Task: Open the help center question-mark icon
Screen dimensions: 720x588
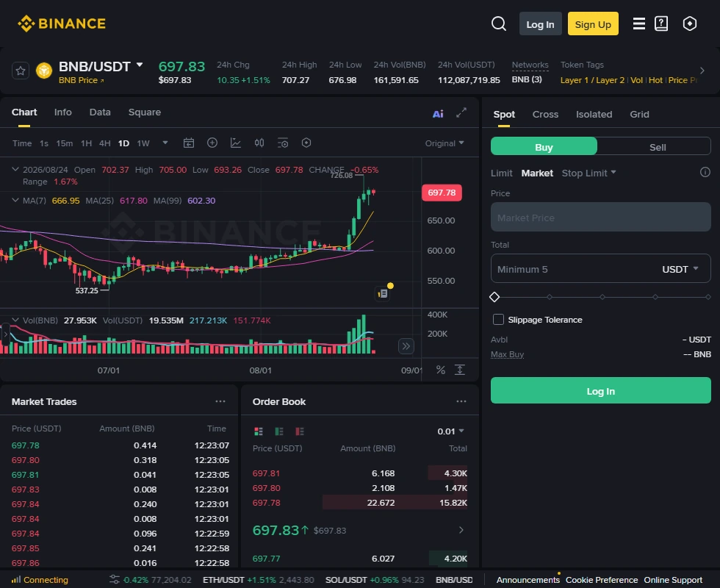Action: (x=660, y=24)
